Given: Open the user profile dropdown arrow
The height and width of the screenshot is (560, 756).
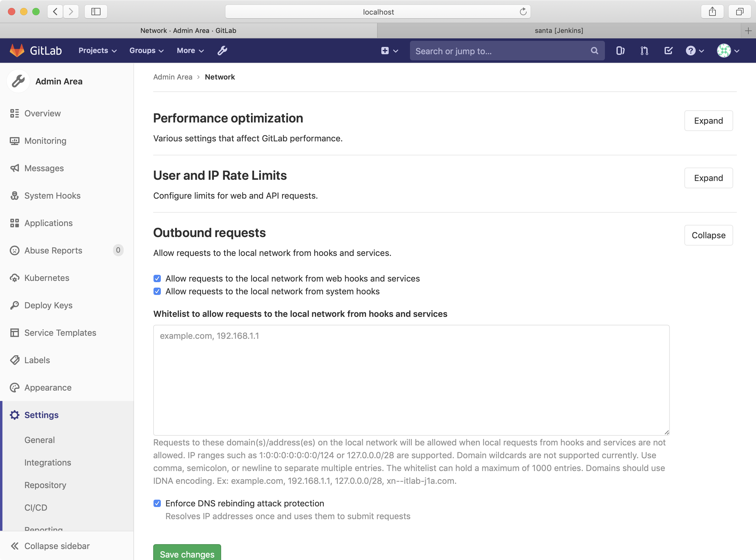Looking at the screenshot, I should 737,51.
